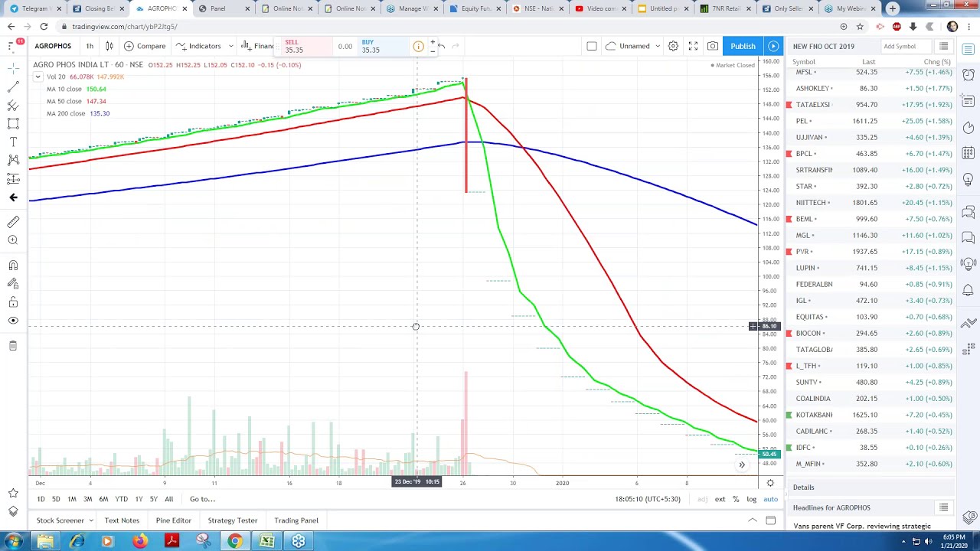This screenshot has height=551, width=980.
Task: Click the Add Symbol input field
Action: click(x=906, y=46)
